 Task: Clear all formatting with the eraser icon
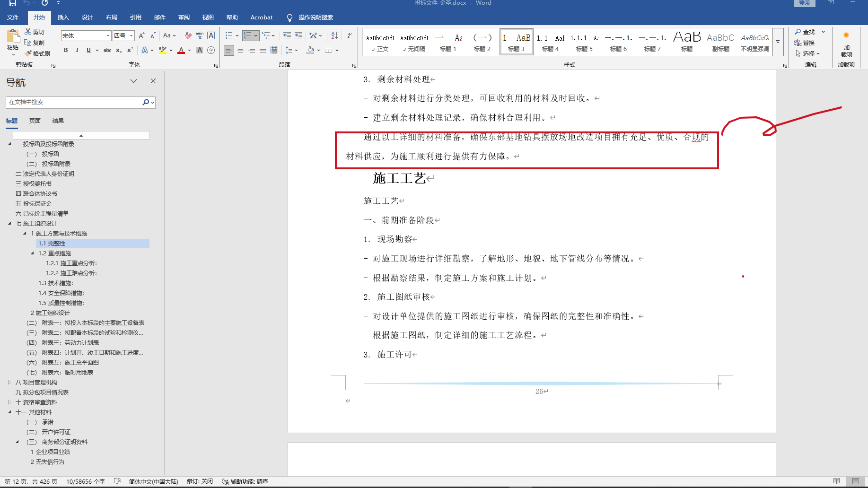click(x=188, y=35)
